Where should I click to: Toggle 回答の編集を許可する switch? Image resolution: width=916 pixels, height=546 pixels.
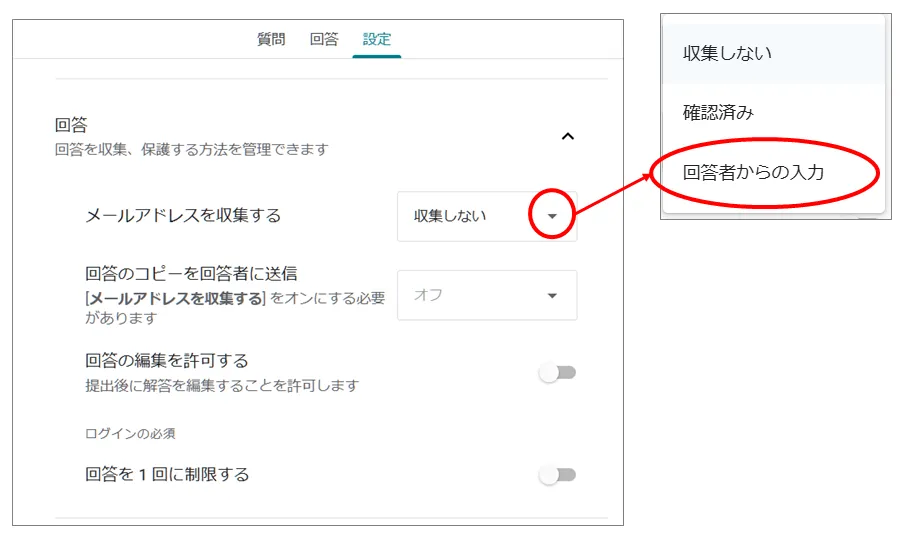point(557,373)
